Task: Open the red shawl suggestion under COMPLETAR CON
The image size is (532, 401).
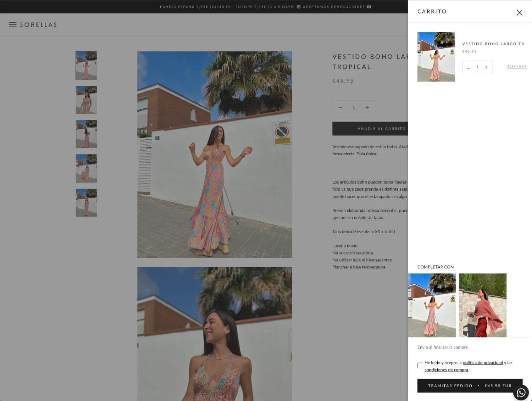Action: [x=482, y=305]
